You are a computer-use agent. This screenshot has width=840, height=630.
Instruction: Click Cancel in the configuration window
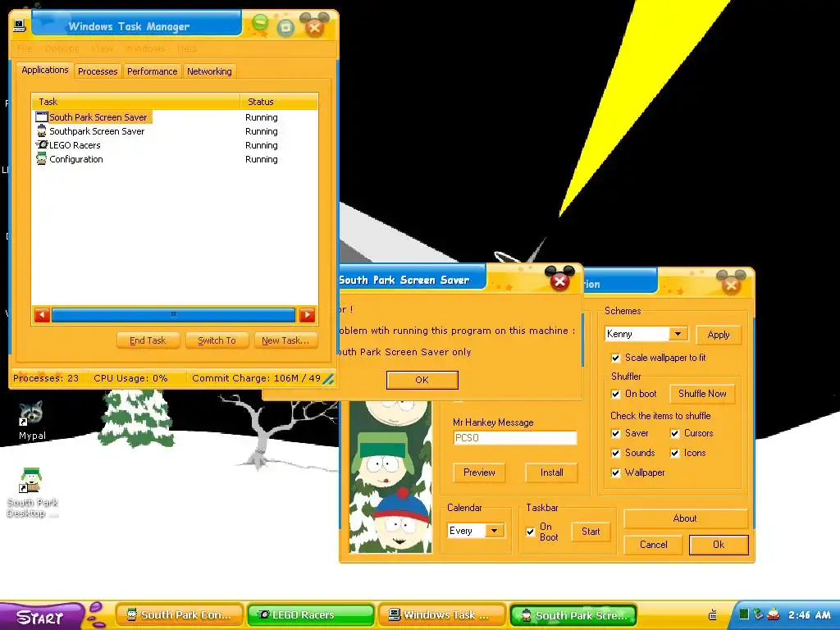[x=654, y=545]
